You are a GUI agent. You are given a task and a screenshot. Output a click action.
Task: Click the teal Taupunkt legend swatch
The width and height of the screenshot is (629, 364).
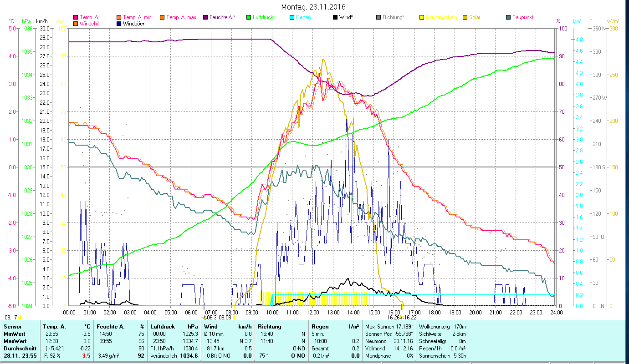[508, 18]
